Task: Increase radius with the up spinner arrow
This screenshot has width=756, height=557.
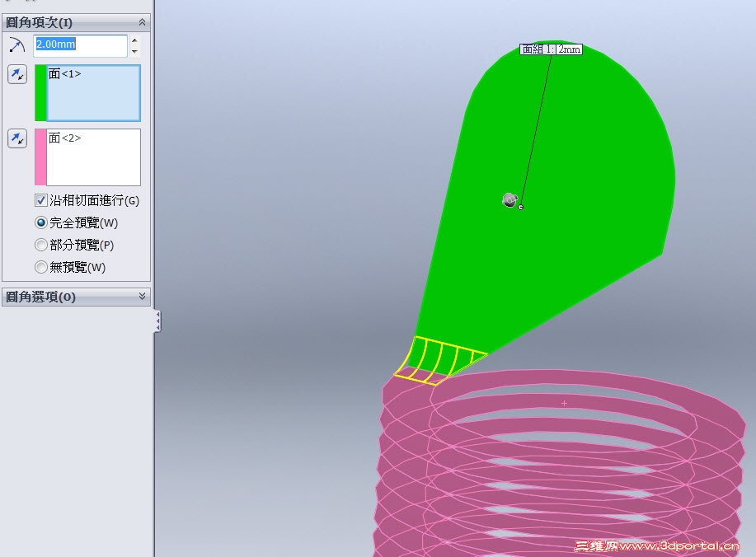Action: point(134,40)
